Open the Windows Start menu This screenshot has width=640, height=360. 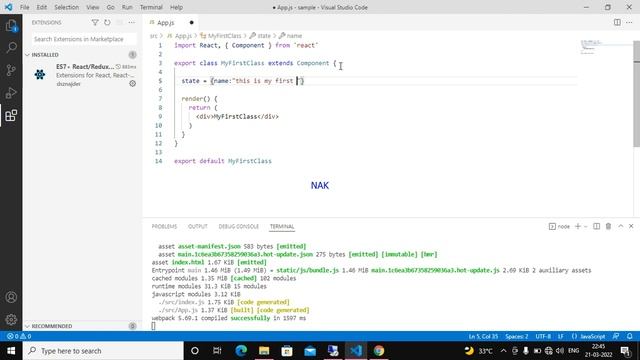(x=11, y=351)
